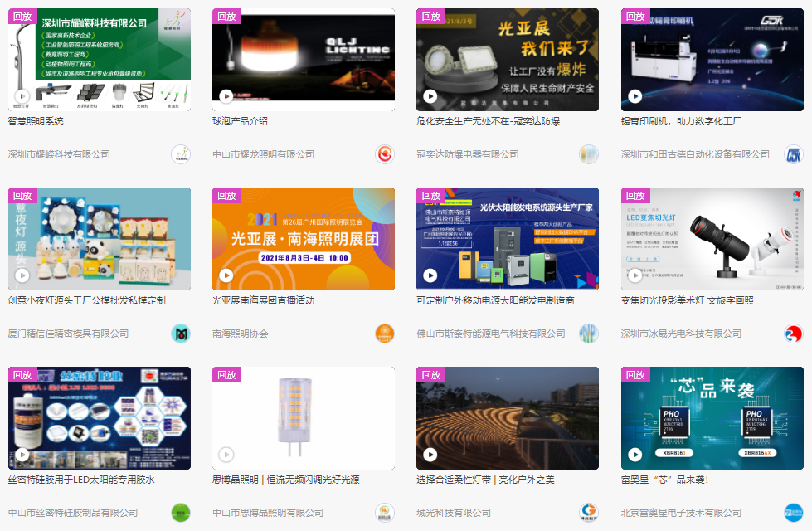812x531 pixels.
Task: Open the LED变焦切光灯 thumbnail
Action: pyautogui.click(x=712, y=239)
